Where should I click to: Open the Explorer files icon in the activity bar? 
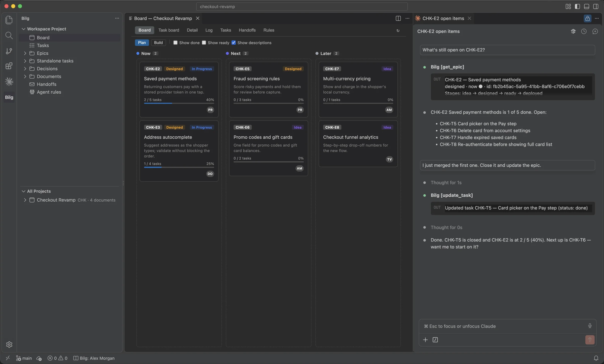(x=9, y=20)
